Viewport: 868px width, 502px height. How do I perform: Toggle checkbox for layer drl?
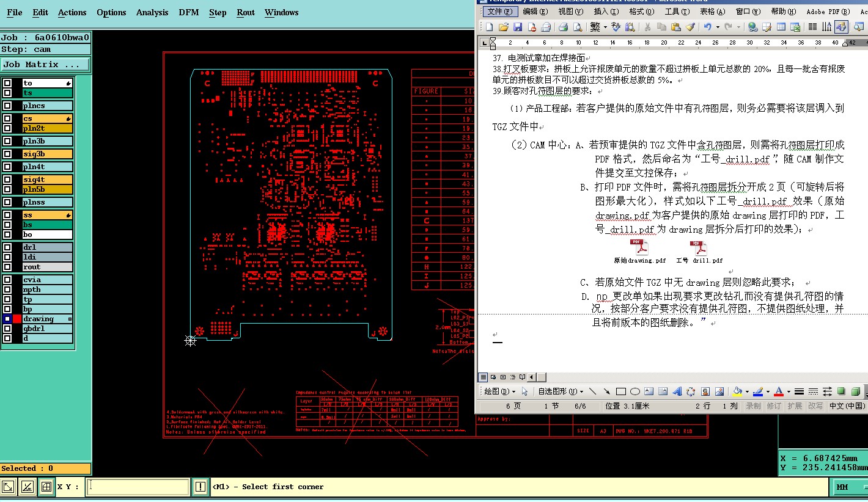(7, 247)
